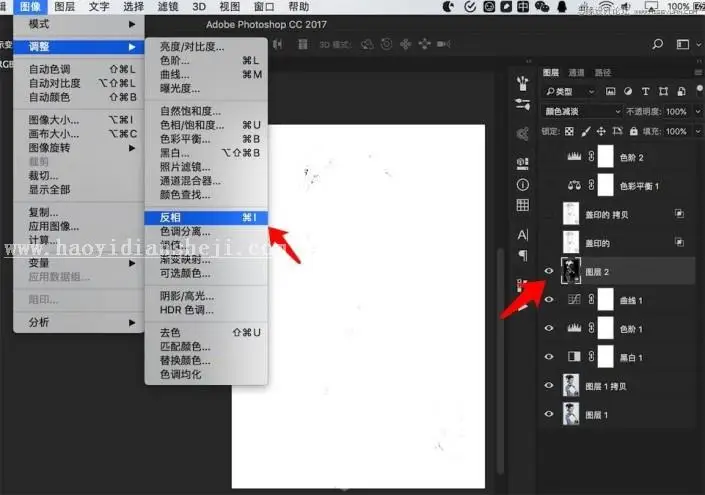Choose 自动色调 menu item

coord(81,69)
